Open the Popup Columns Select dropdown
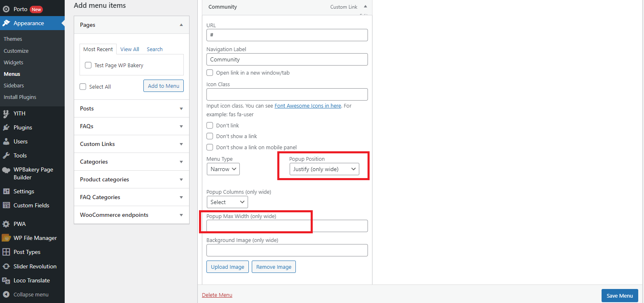Screen dimensions: 644x303 click(x=227, y=202)
